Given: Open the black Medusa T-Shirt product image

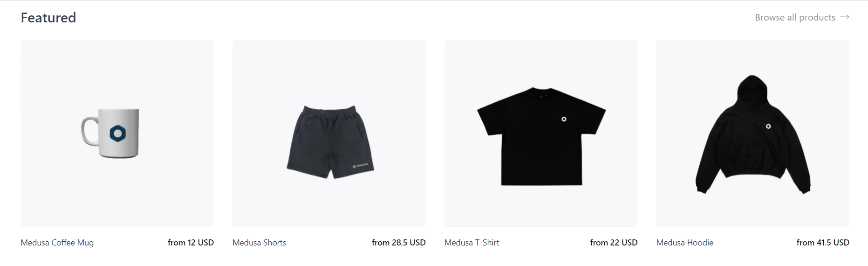Looking at the screenshot, I should coord(541,133).
